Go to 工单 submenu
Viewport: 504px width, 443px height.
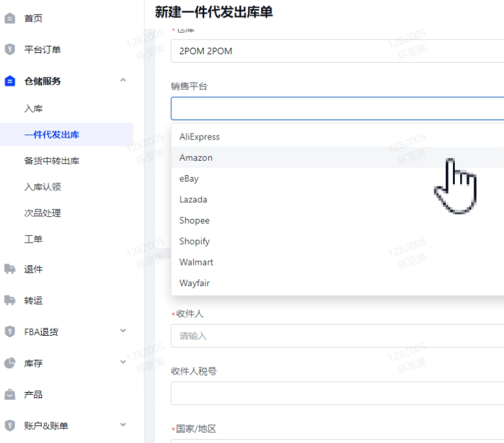point(33,239)
